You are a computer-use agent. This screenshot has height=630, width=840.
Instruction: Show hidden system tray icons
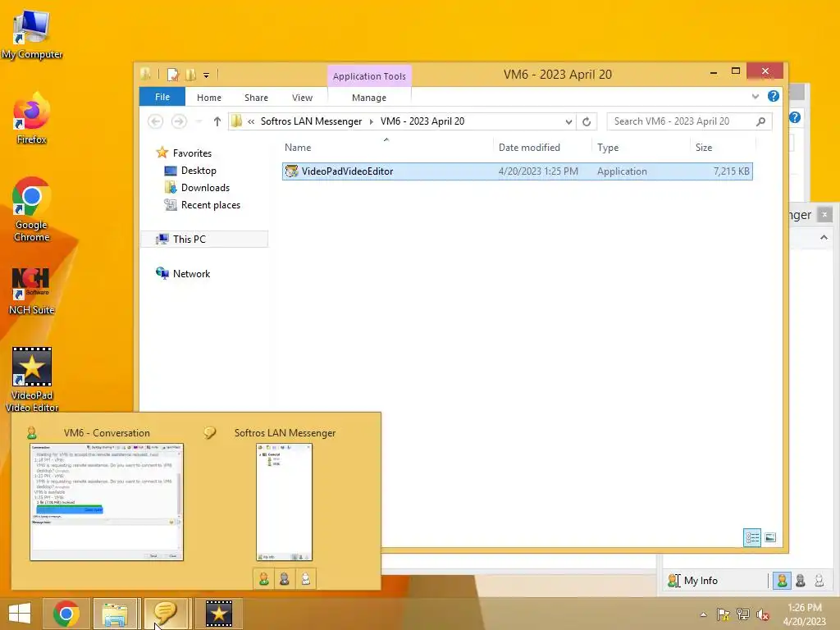tap(703, 614)
